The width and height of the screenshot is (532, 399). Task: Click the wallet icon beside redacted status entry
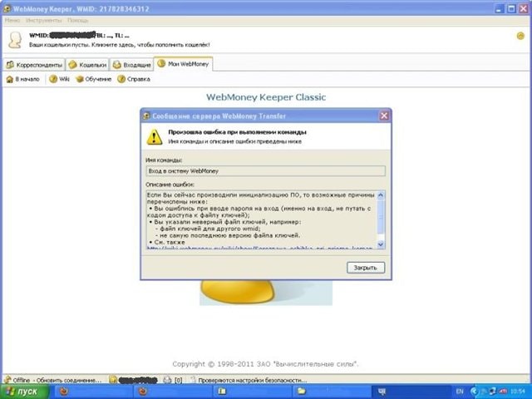pos(113,380)
